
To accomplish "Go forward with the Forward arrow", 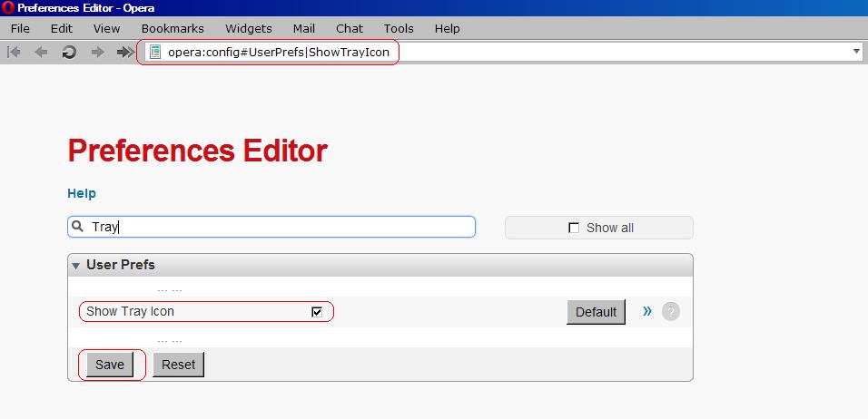I will tap(97, 53).
